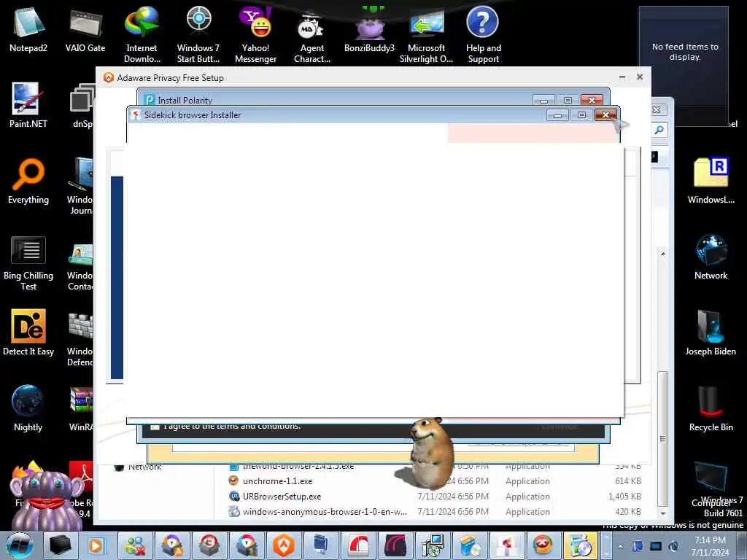Open the Recycle Bin on the desktop

click(x=711, y=408)
